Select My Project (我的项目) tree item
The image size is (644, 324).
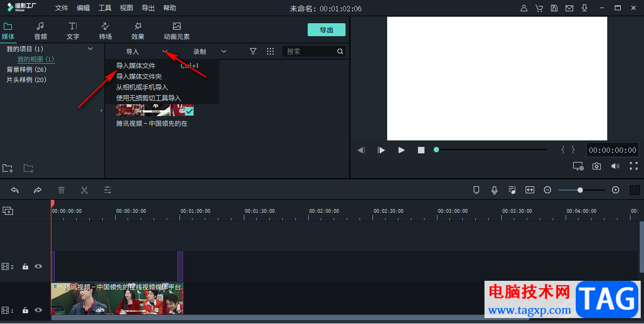(25, 49)
